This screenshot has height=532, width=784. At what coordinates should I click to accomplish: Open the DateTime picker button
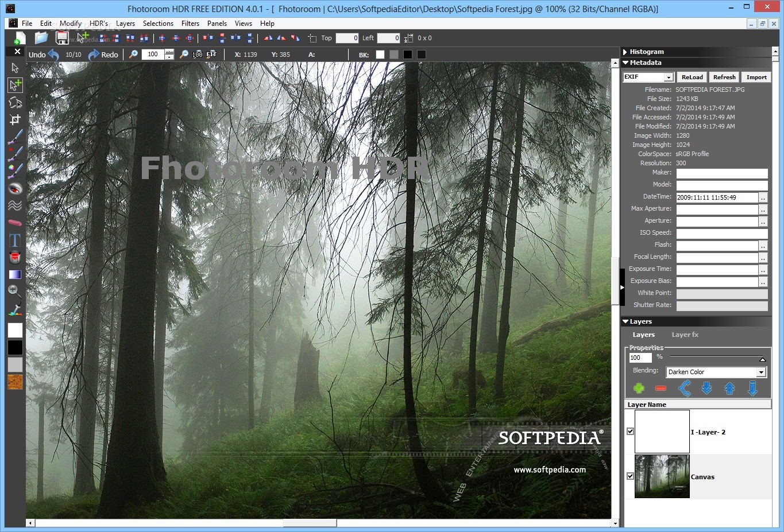[763, 197]
